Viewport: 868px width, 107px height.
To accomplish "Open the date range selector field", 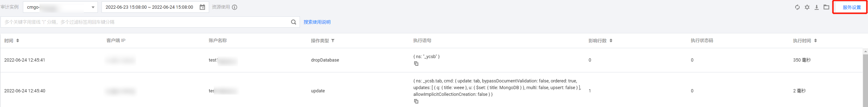I will [x=150, y=7].
